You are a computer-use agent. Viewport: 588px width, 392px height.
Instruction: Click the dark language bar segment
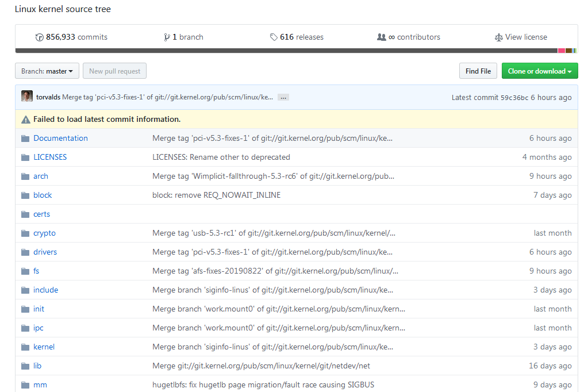(286, 51)
